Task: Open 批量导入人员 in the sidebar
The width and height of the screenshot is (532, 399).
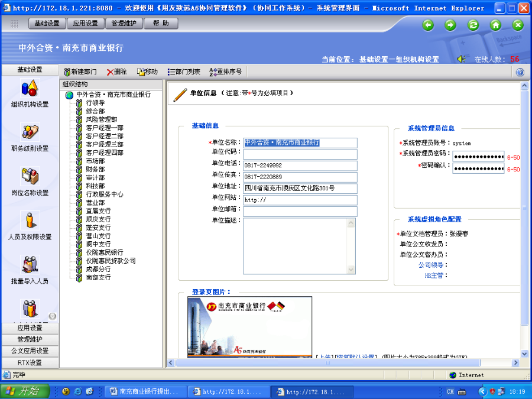Action: click(x=30, y=270)
